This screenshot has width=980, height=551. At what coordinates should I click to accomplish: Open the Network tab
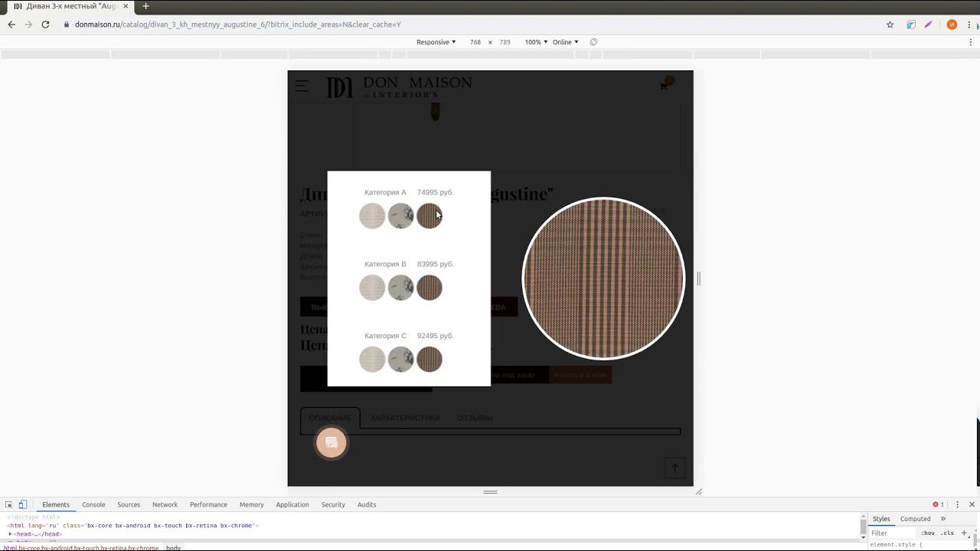pos(165,504)
